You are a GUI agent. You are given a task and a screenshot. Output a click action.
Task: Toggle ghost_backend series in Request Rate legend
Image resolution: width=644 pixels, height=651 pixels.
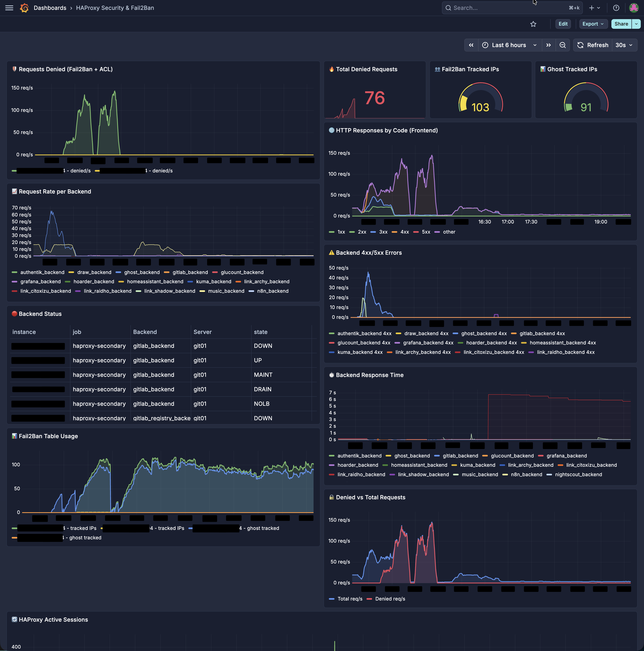pos(141,272)
